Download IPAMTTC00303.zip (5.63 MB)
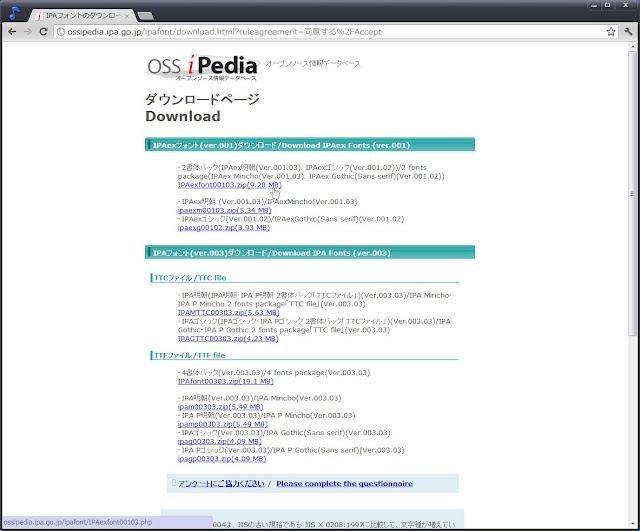This screenshot has height=531, width=640. (x=229, y=312)
